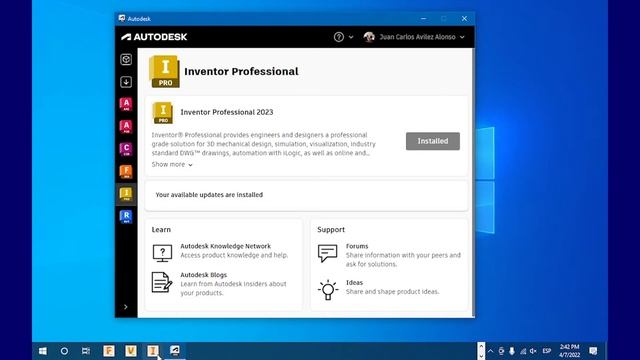
Task: Show hidden system tray icons
Action: (491, 351)
